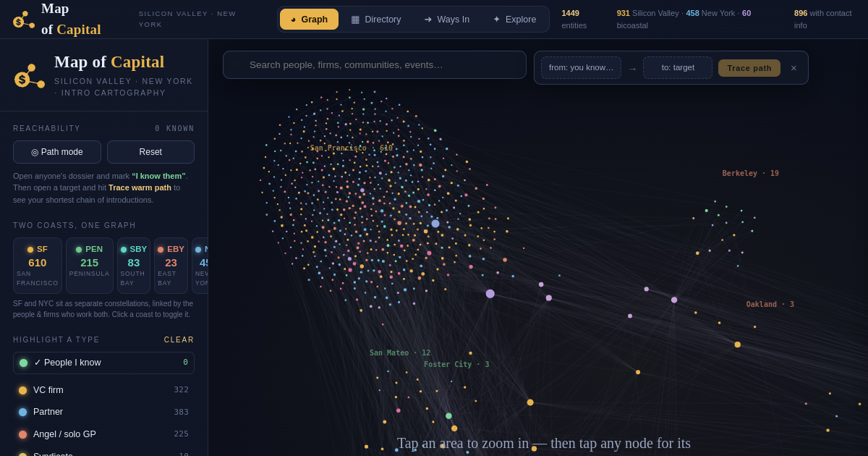Click the 1449 entities counter
Image resolution: width=868 pixels, height=456 pixels.
(x=574, y=19)
